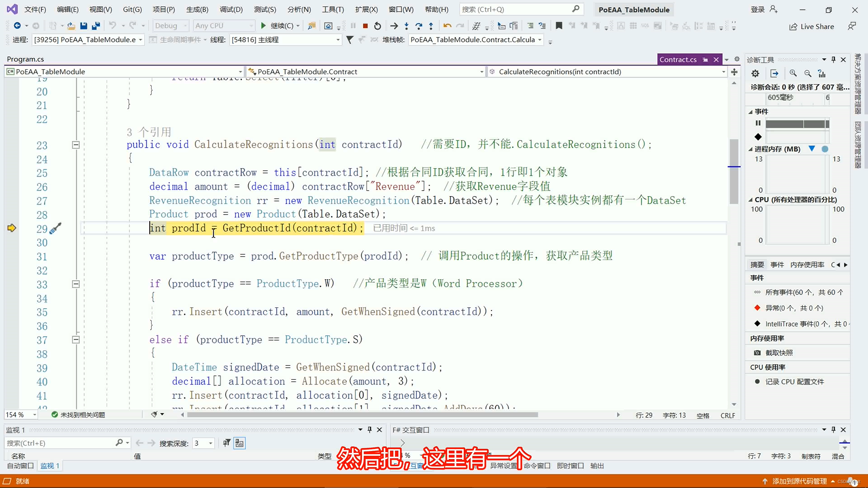Click the Step Over icon
The height and width of the screenshot is (488, 868).
point(419,26)
